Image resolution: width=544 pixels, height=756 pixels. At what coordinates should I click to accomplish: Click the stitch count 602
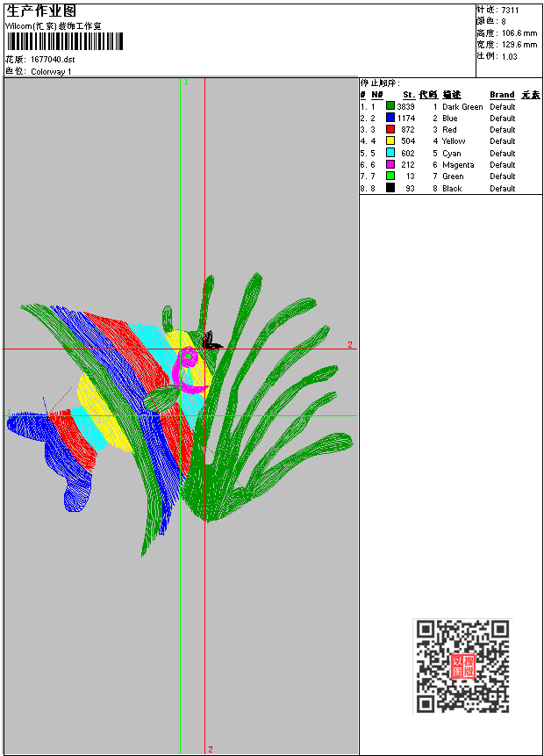pyautogui.click(x=408, y=154)
